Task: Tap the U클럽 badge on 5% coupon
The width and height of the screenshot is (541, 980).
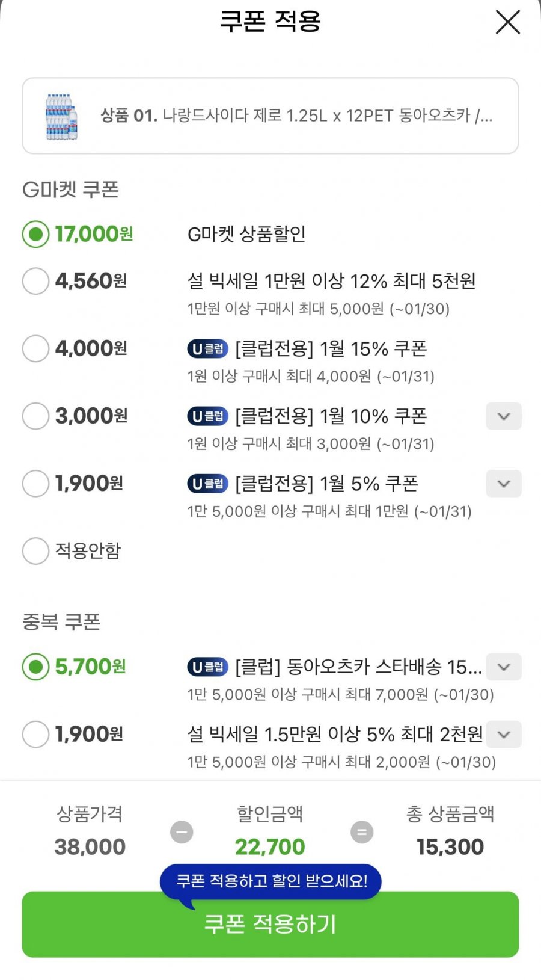Action: pyautogui.click(x=207, y=483)
